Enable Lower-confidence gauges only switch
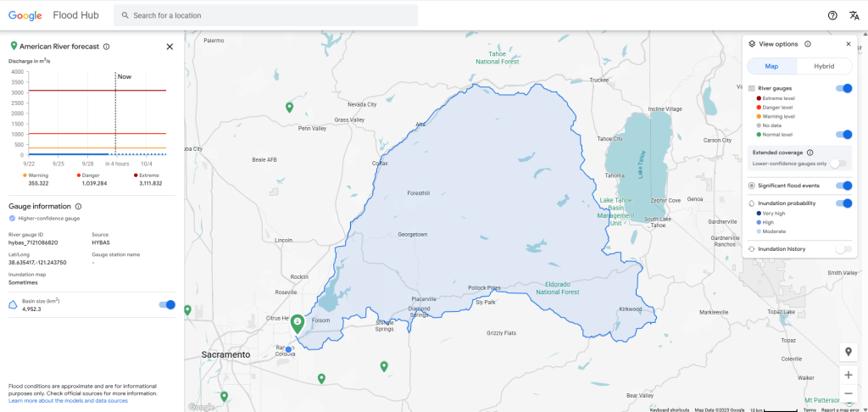 (837, 163)
